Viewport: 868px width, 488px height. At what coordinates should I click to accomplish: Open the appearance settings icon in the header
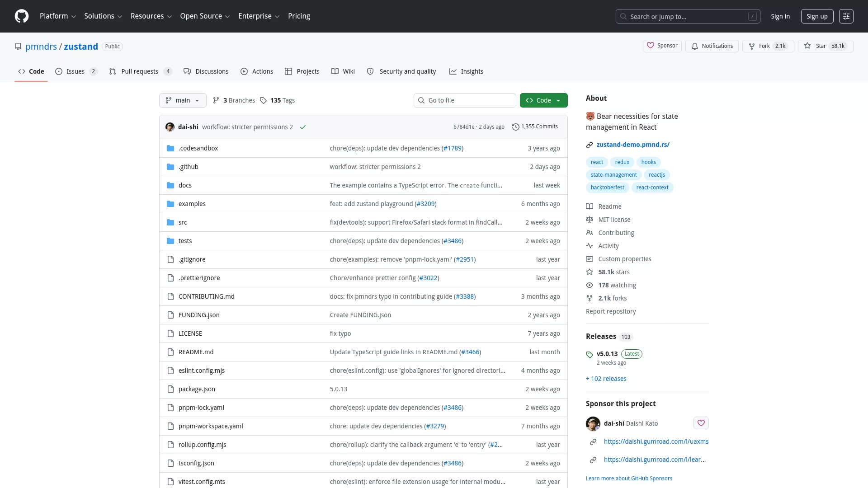[846, 16]
